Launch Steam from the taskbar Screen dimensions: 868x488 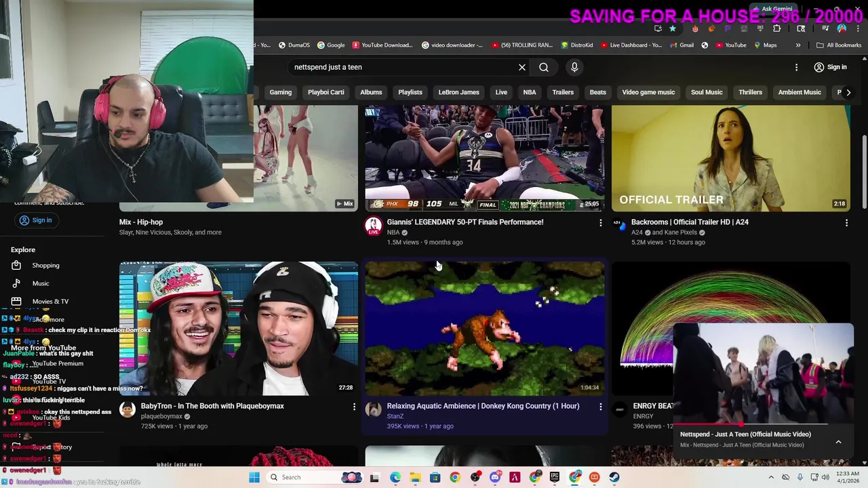pyautogui.click(x=614, y=477)
